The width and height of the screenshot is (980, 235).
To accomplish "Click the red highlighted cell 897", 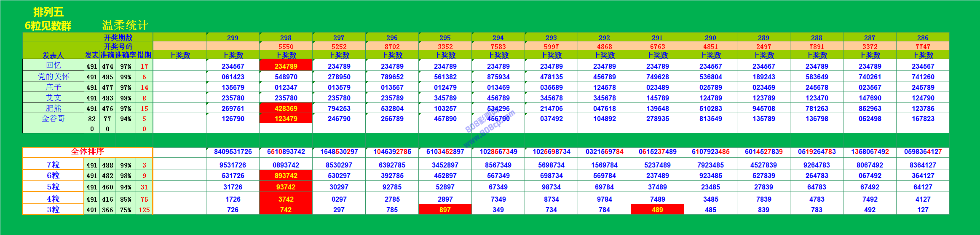I will (445, 209).
